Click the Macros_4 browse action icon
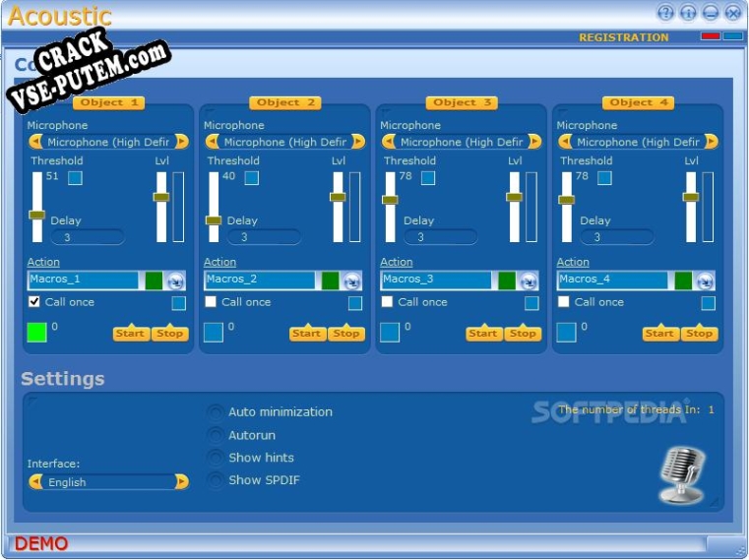This screenshot has height=560, width=749. [x=705, y=280]
